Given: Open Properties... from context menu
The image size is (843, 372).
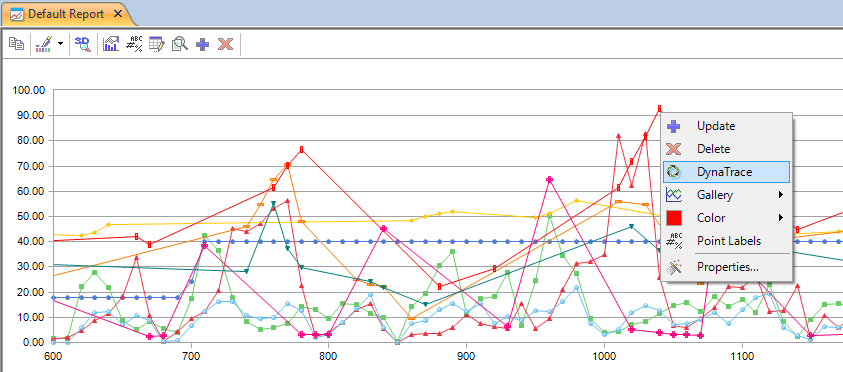Looking at the screenshot, I should 726,267.
